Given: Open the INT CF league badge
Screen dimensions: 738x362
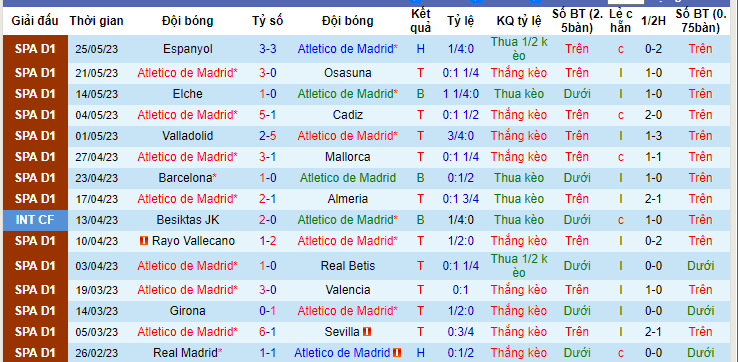Looking at the screenshot, I should (35, 220).
